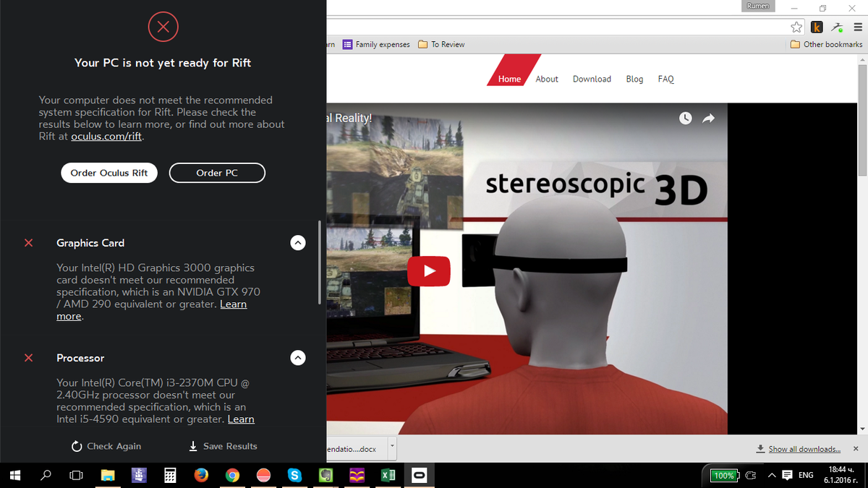The height and width of the screenshot is (488, 868).
Task: Click the extension icon with the green dot
Action: click(x=837, y=27)
